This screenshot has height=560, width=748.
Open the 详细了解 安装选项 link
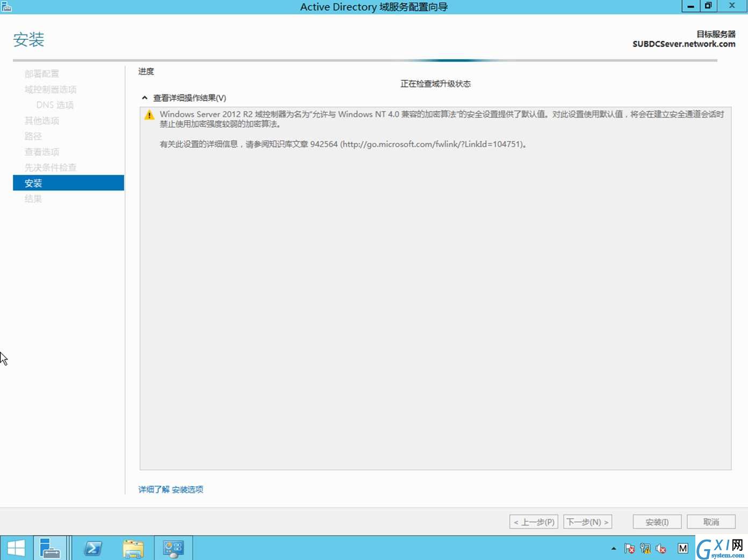[x=171, y=489]
